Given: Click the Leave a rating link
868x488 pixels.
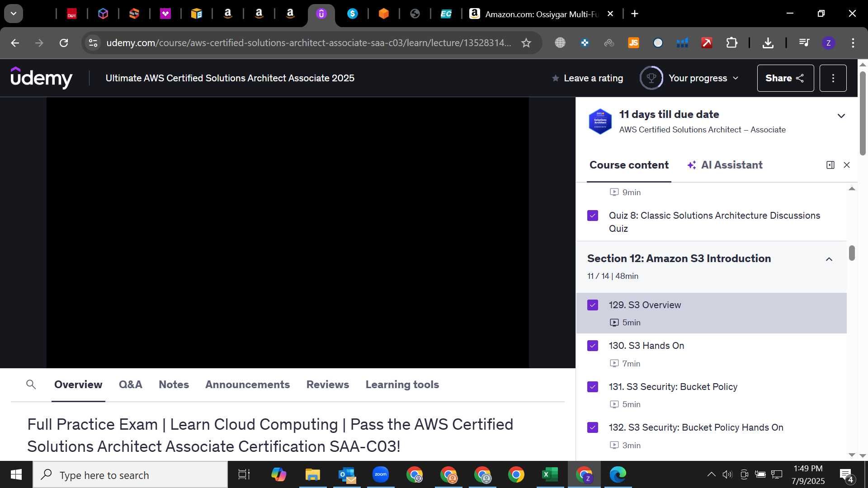Looking at the screenshot, I should click(587, 78).
